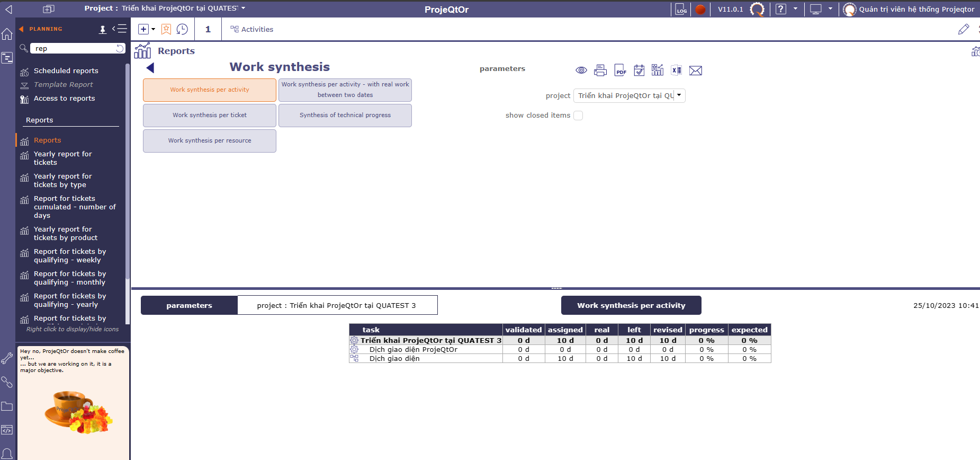This screenshot has height=460, width=980.
Task: Collapse the left menu with the list-arrow icon
Action: click(x=120, y=29)
